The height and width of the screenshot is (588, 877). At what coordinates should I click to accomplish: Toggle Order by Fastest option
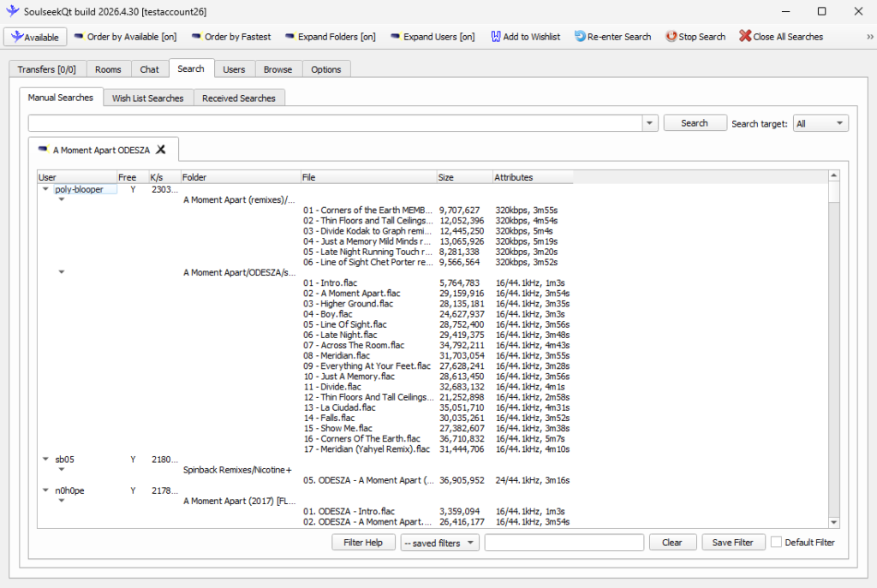pos(231,37)
